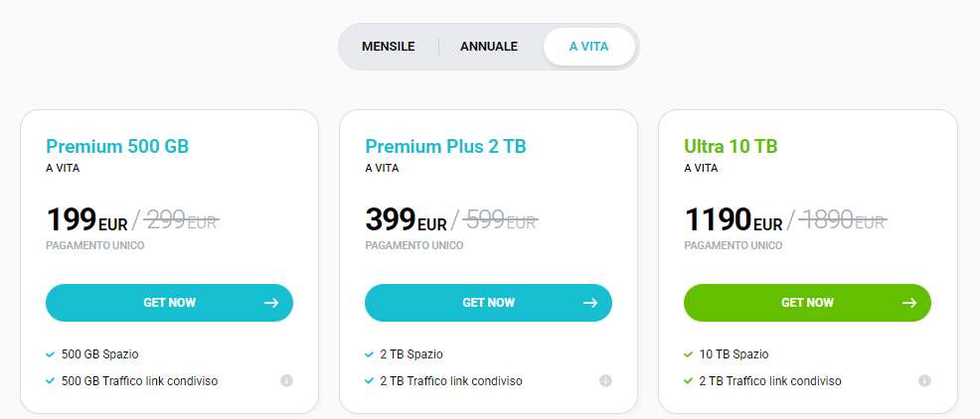Click the Premium 500 GB plan title
Viewport: 980px width, 419px height.
click(117, 147)
